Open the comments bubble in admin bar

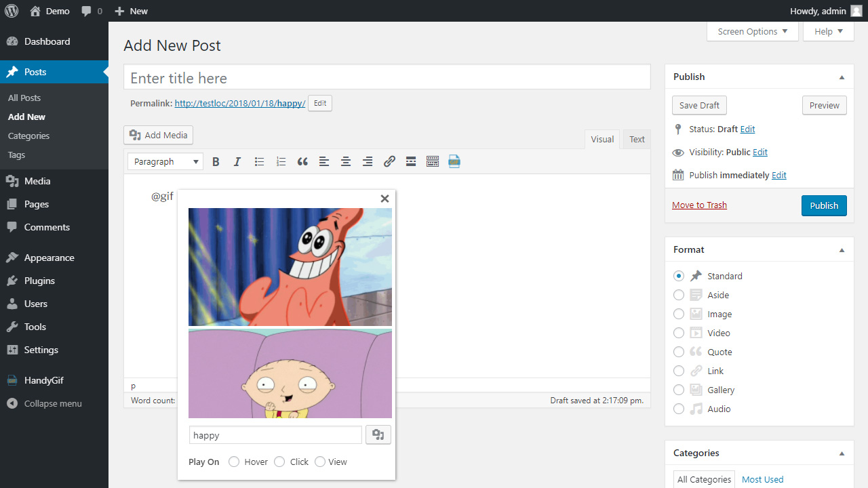pos(92,11)
